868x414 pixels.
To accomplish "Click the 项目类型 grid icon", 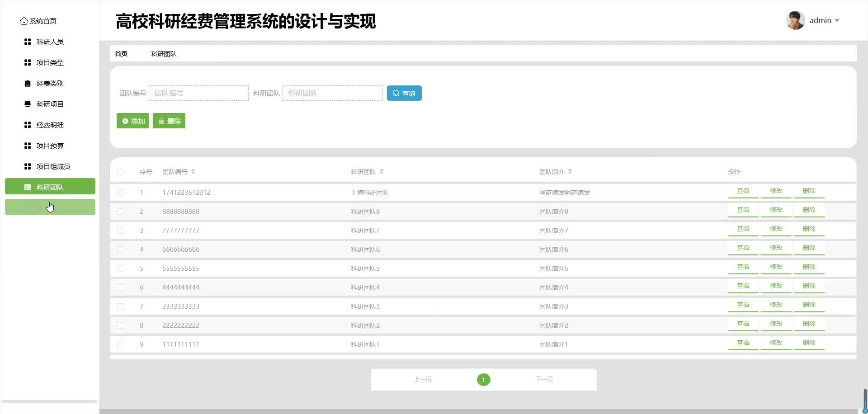I will [x=28, y=62].
